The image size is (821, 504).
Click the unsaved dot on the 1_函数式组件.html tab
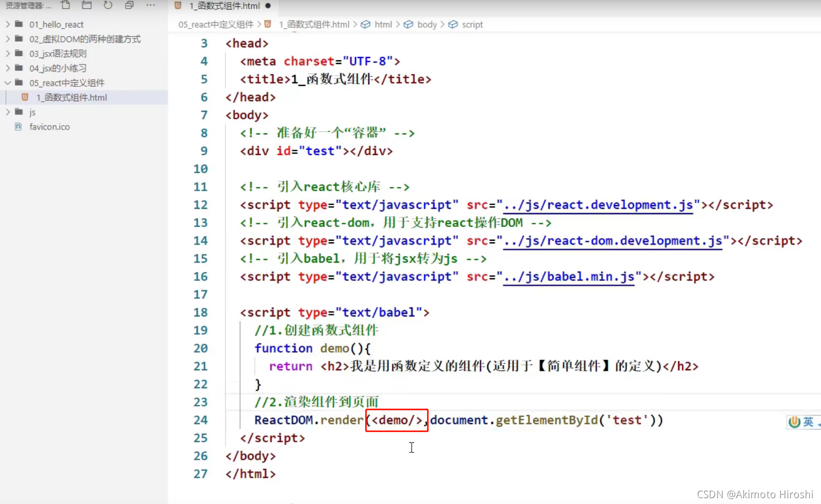pyautogui.click(x=268, y=6)
